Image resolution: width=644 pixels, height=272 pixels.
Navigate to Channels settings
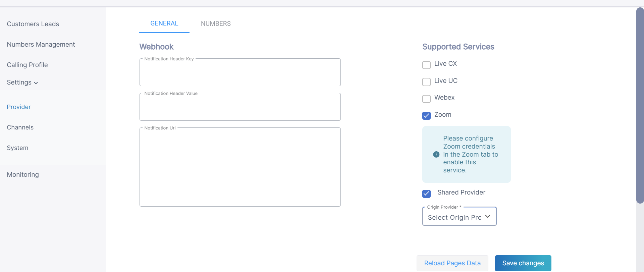(20, 127)
